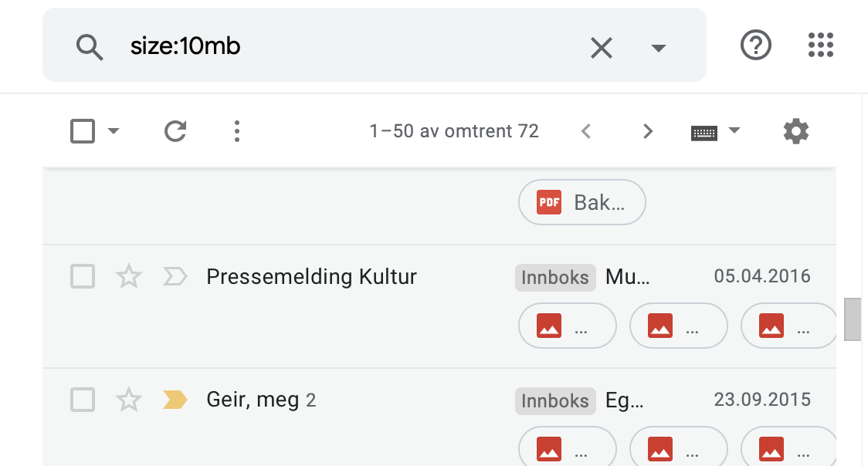Open the settings gear

[x=795, y=131]
